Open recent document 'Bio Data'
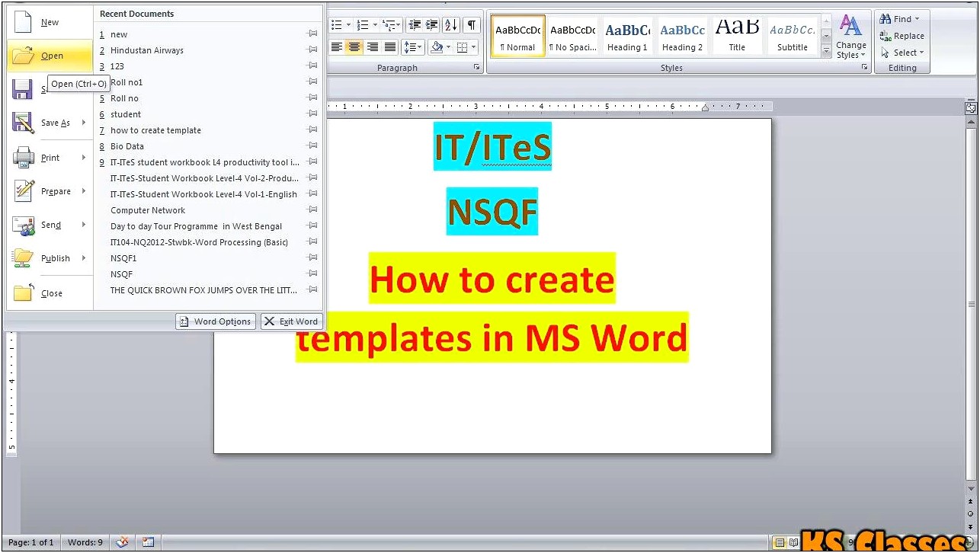 208,146
